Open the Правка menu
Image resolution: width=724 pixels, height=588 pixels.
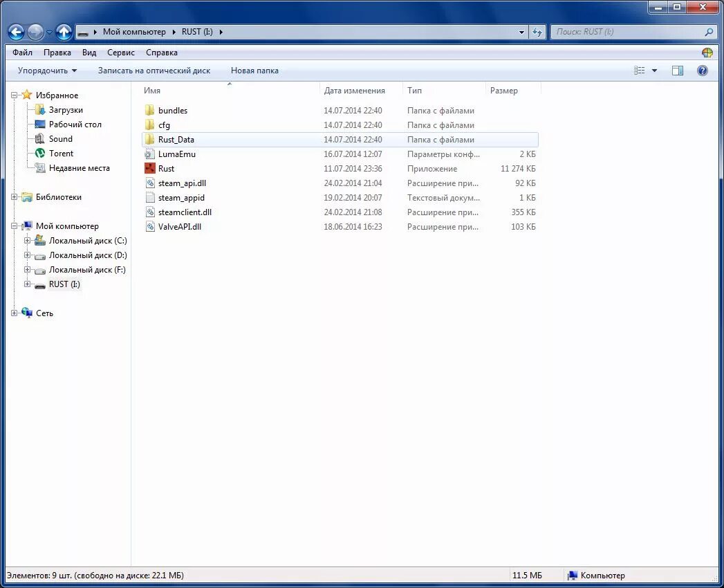[57, 52]
